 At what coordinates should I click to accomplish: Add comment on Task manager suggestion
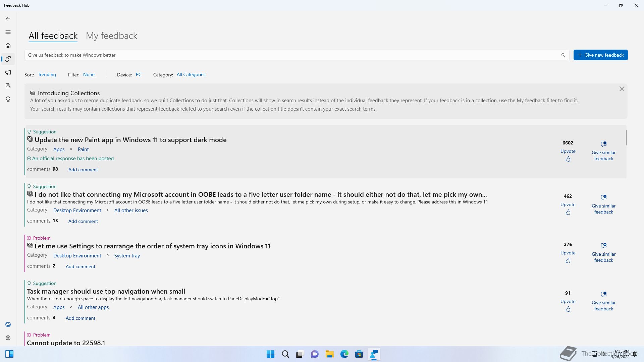point(80,318)
